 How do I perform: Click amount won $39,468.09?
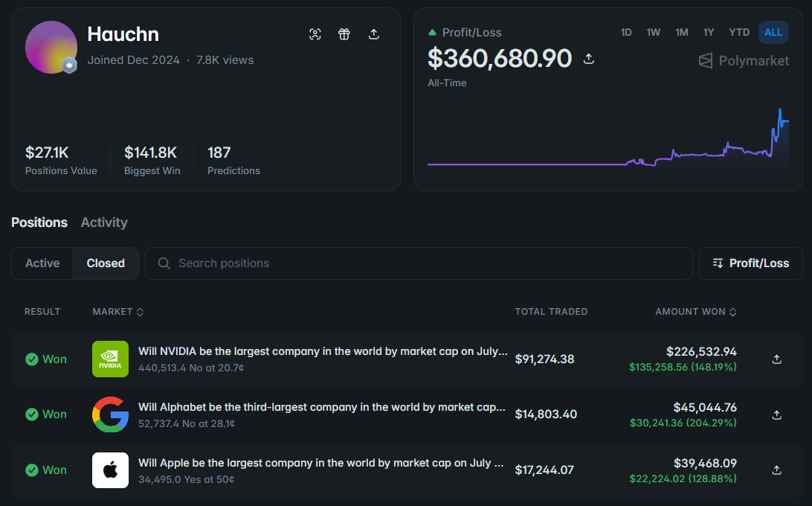pos(705,463)
